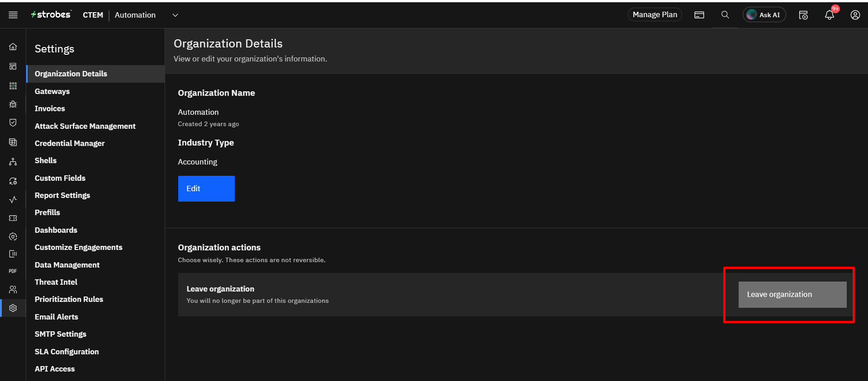This screenshot has height=381, width=868.
Task: Open the refresh-gear automation icon in sidebar
Action: tap(13, 181)
